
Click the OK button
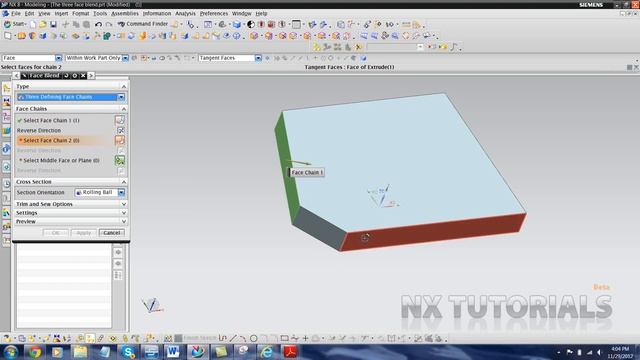[x=56, y=233]
